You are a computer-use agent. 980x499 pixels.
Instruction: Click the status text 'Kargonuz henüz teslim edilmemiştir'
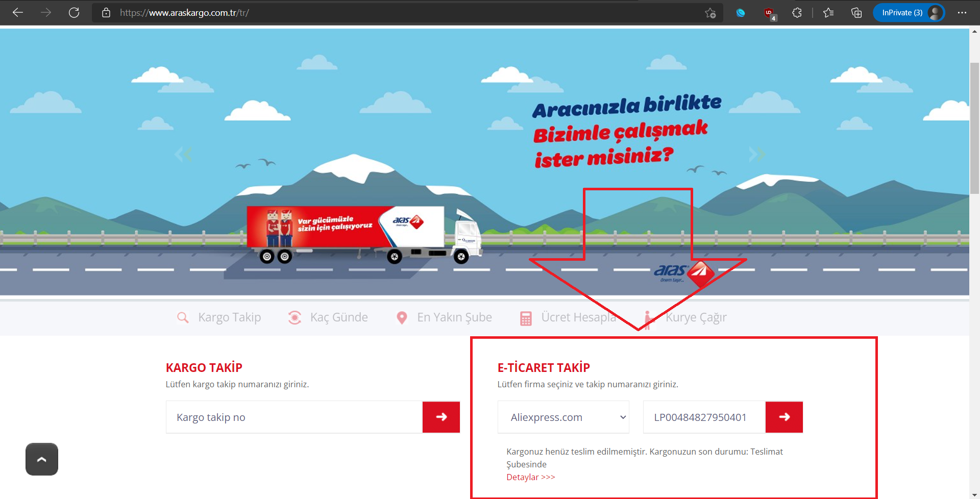(x=576, y=452)
